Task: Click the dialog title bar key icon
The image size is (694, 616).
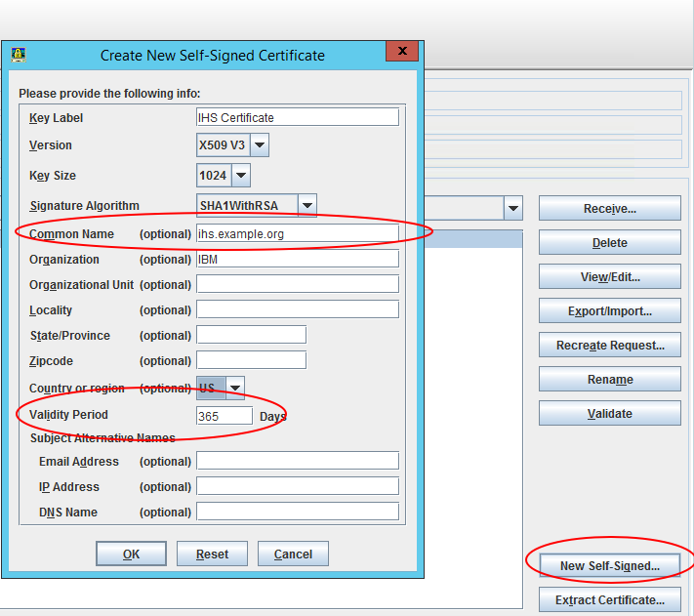Action: tap(19, 55)
